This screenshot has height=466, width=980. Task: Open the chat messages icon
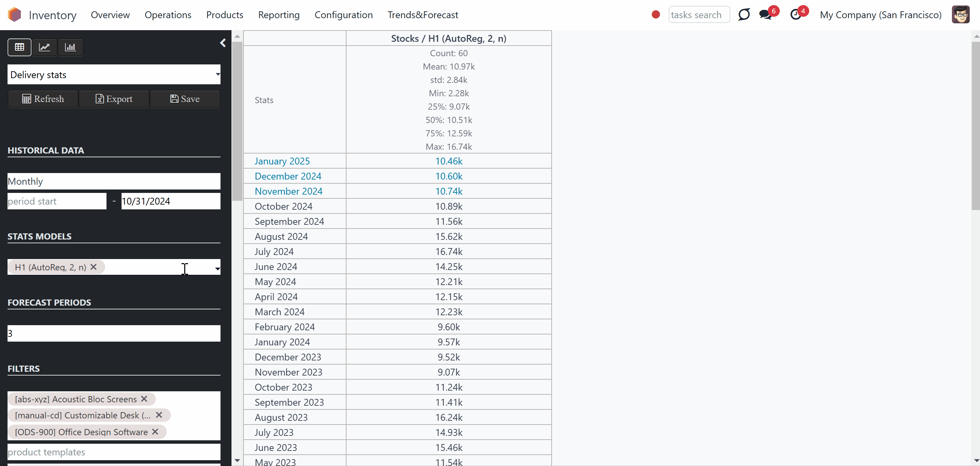click(x=765, y=14)
